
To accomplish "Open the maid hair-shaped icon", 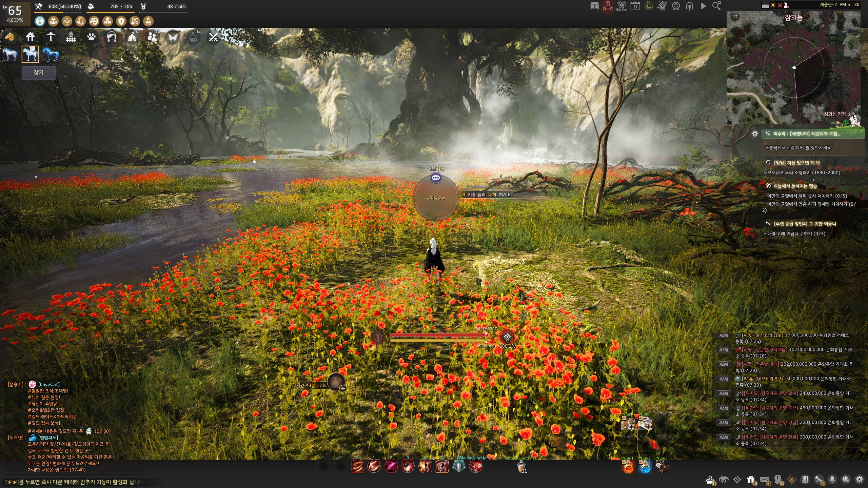I will coord(112,37).
